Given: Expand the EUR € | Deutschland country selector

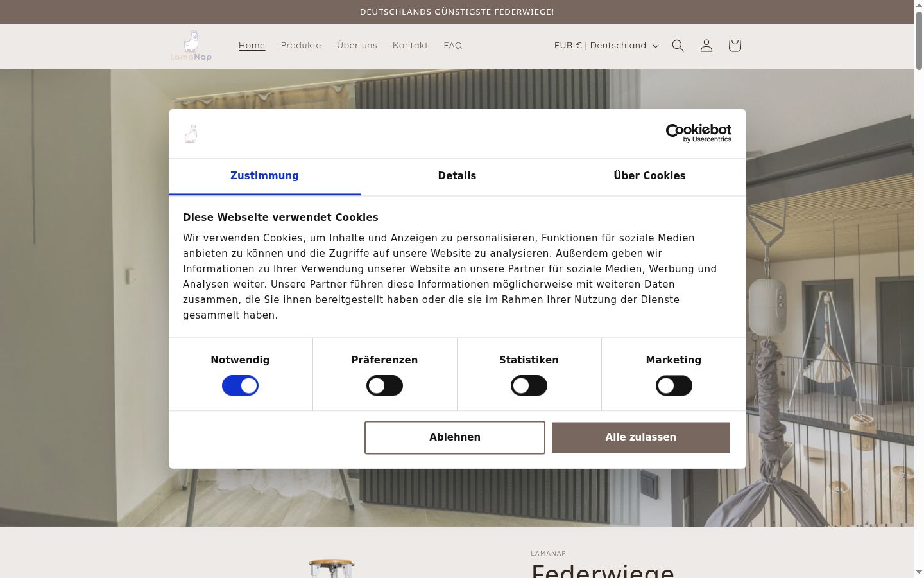Looking at the screenshot, I should (606, 46).
